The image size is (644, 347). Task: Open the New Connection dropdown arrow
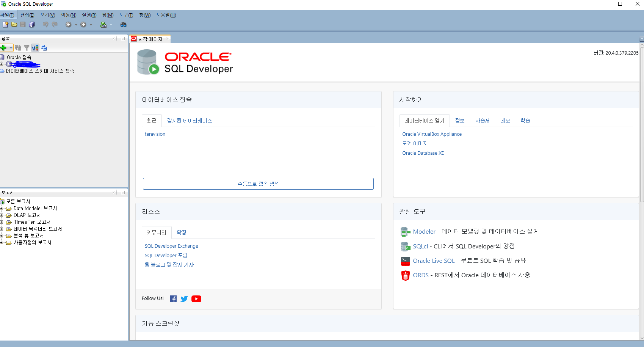pos(11,48)
